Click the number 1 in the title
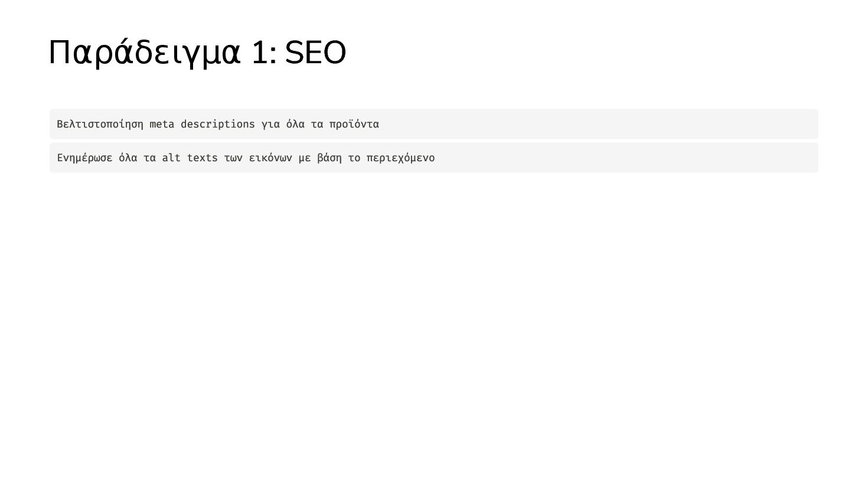The image size is (868, 489). [260, 53]
